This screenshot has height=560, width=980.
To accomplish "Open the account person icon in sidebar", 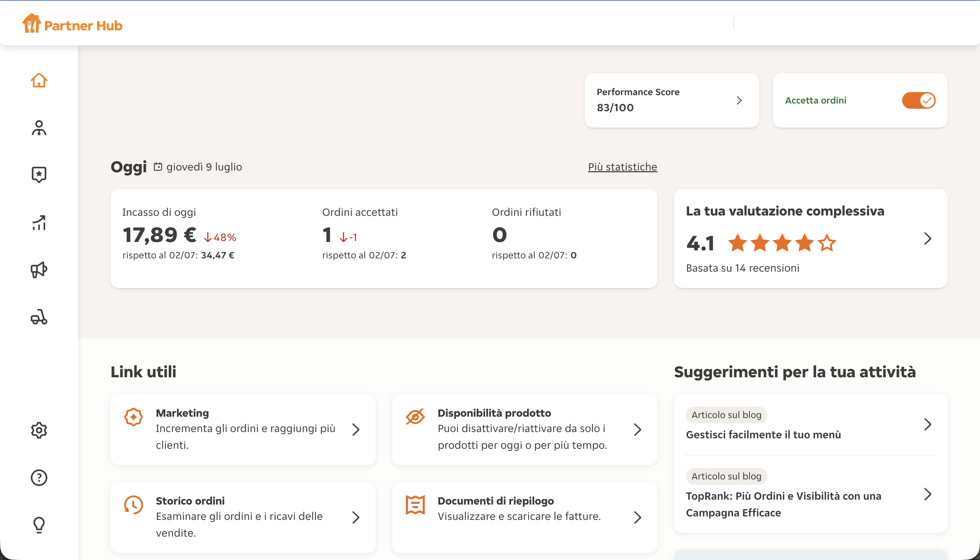I will point(39,128).
